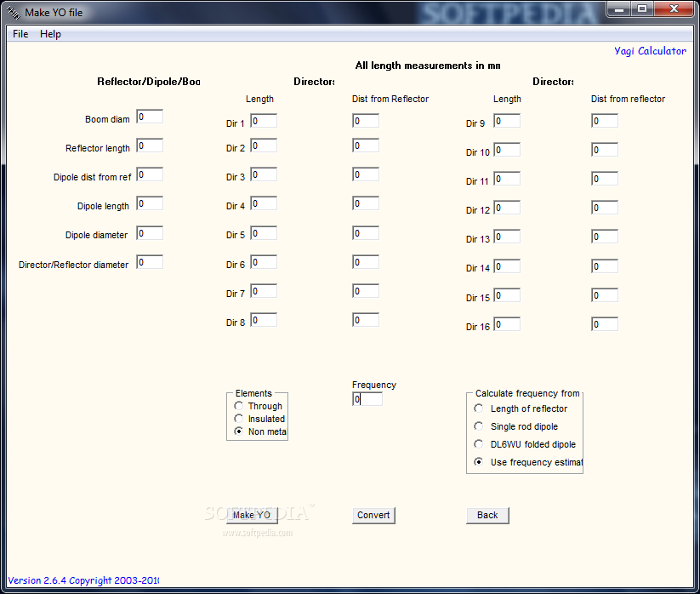Focus Dir 5 dist from reflector field
The height and width of the screenshot is (594, 700).
[366, 232]
